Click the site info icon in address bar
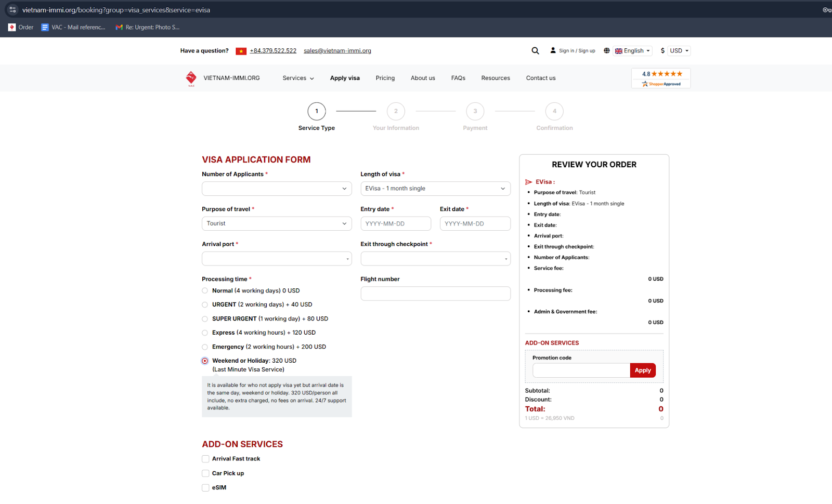 [x=12, y=10]
